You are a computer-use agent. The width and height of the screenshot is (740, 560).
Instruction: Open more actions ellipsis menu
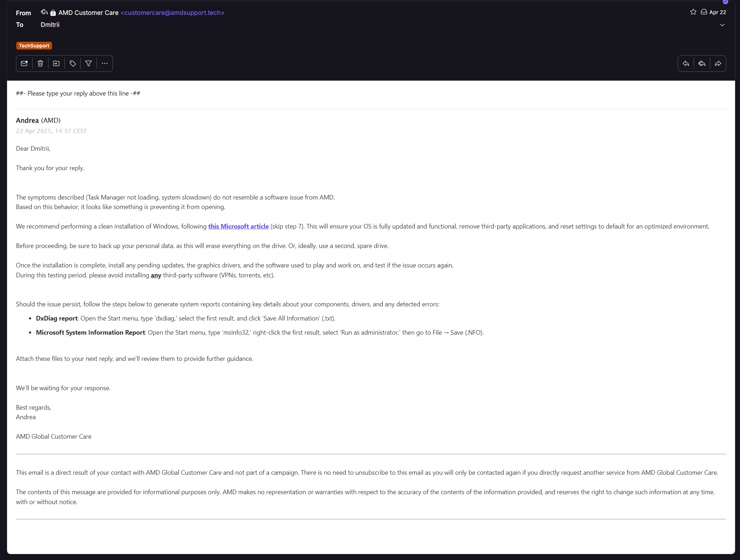click(105, 63)
